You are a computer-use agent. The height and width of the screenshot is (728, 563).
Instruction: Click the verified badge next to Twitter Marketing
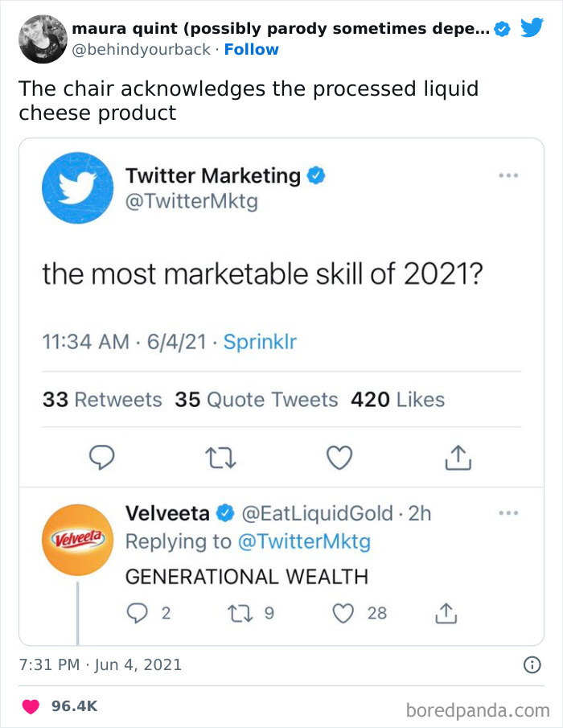pos(316,175)
